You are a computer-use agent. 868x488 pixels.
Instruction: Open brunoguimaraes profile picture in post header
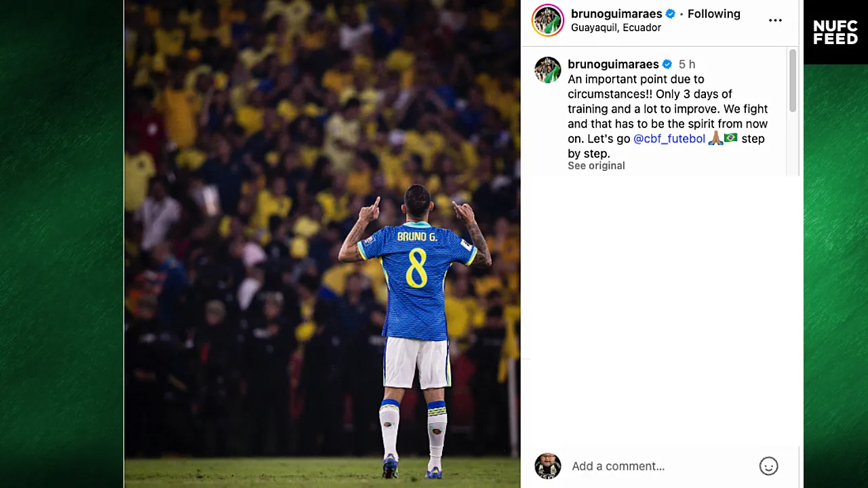[x=547, y=20]
